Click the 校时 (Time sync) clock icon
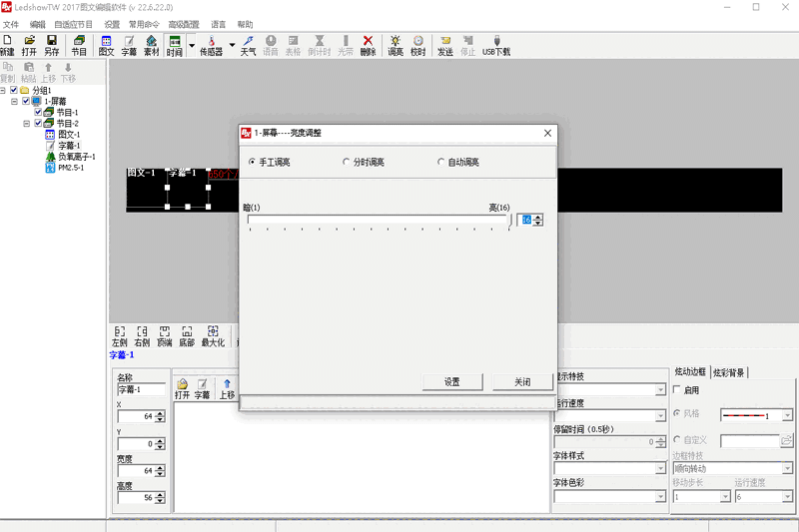Screen dimensions: 799x532 pos(417,45)
